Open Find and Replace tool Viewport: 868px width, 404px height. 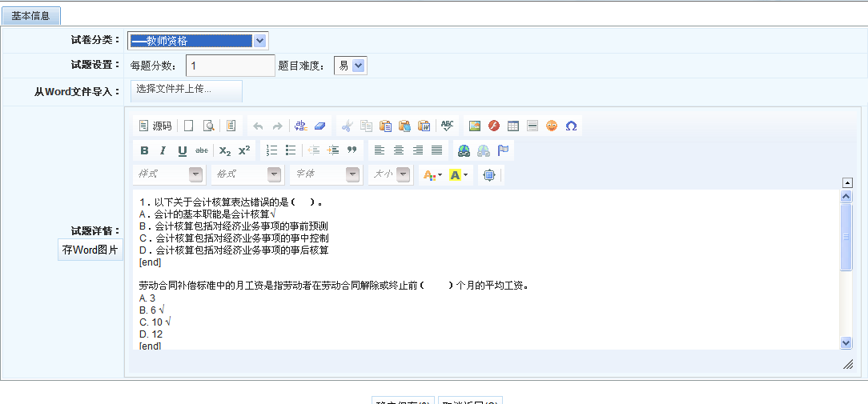[300, 126]
